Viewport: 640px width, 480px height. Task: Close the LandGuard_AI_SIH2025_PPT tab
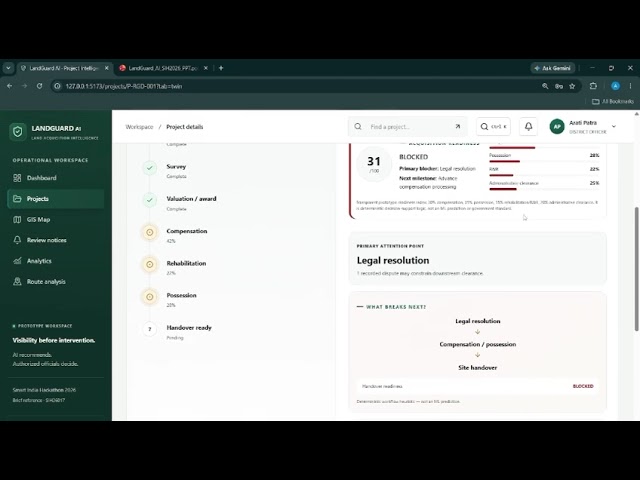click(206, 68)
